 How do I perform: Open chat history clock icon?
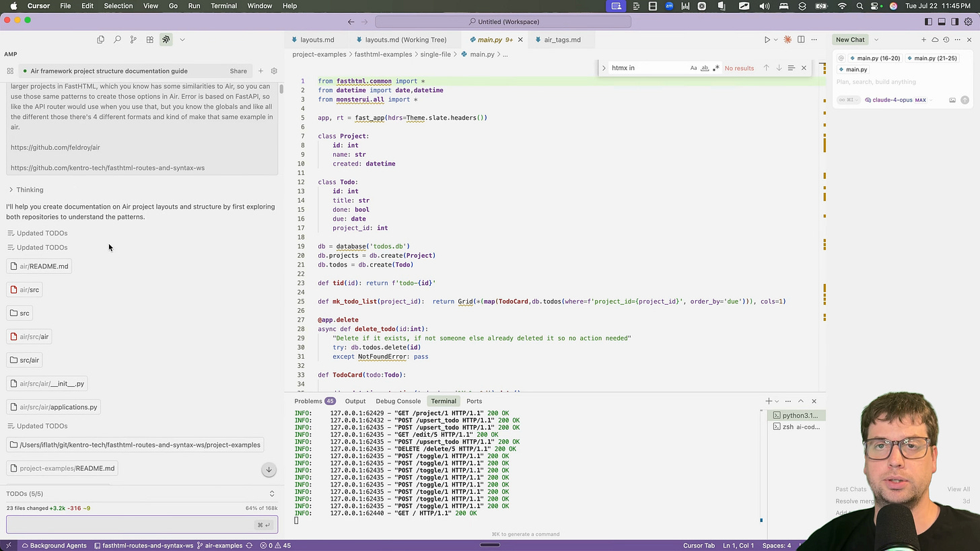point(946,40)
